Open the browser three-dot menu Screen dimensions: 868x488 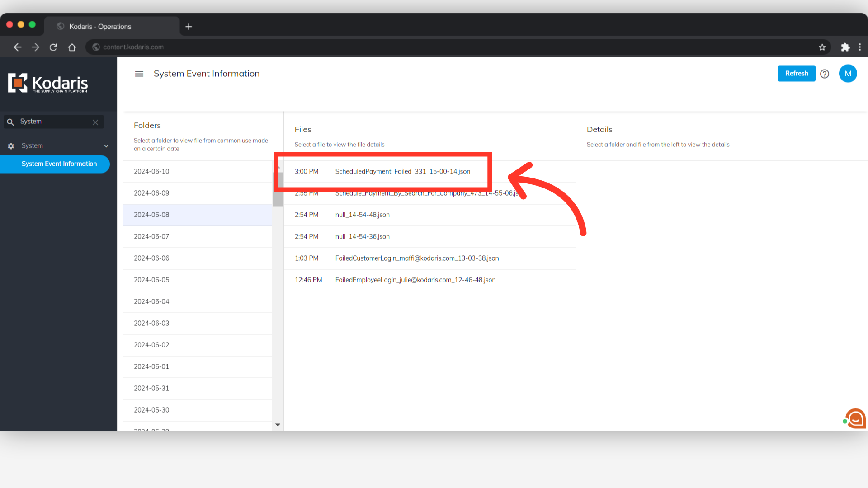pos(859,47)
